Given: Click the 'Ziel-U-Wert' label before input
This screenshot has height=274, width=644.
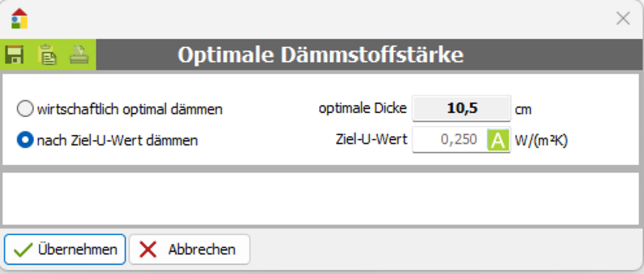Looking at the screenshot, I should pos(371,141).
